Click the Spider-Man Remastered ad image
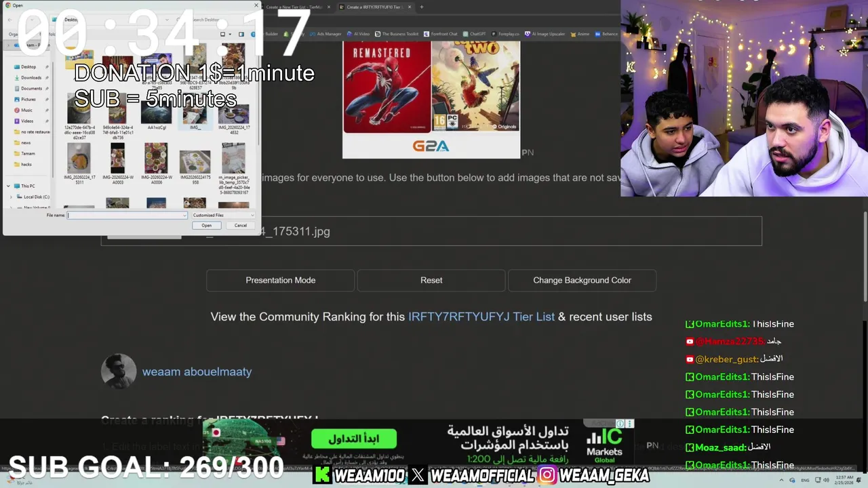 click(387, 87)
